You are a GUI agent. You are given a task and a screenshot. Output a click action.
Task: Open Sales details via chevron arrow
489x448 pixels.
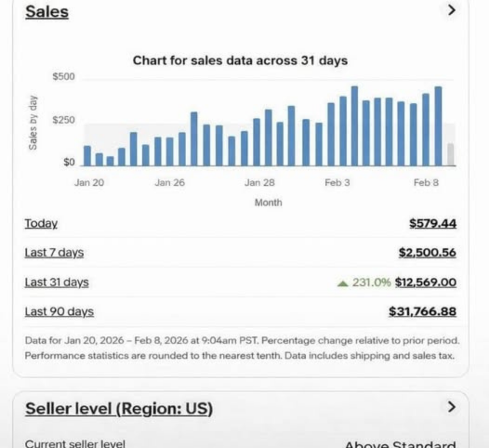[452, 10]
